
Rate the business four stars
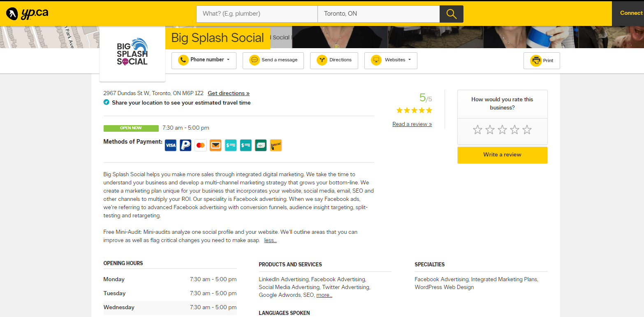[x=514, y=130]
